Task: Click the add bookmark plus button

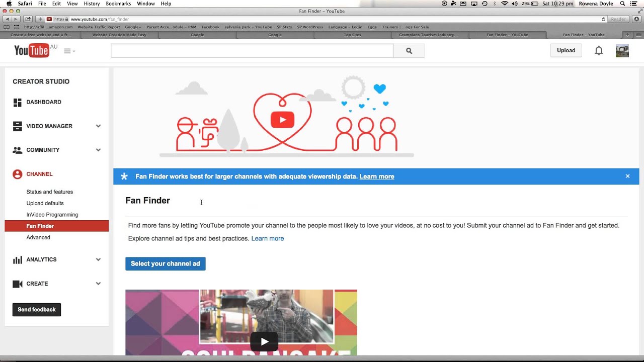Action: (x=40, y=19)
